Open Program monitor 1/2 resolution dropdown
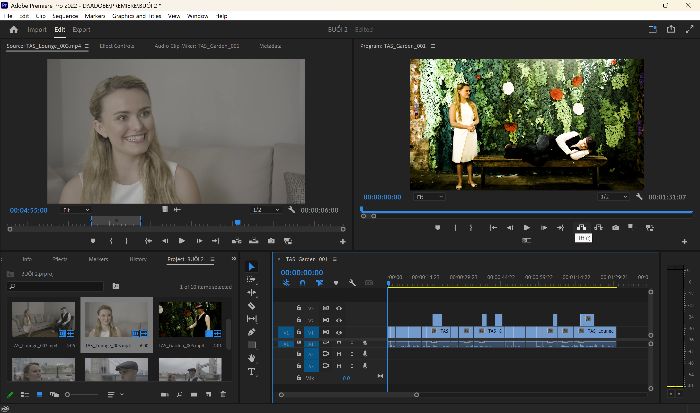Image resolution: width=700 pixels, height=413 pixels. [614, 197]
